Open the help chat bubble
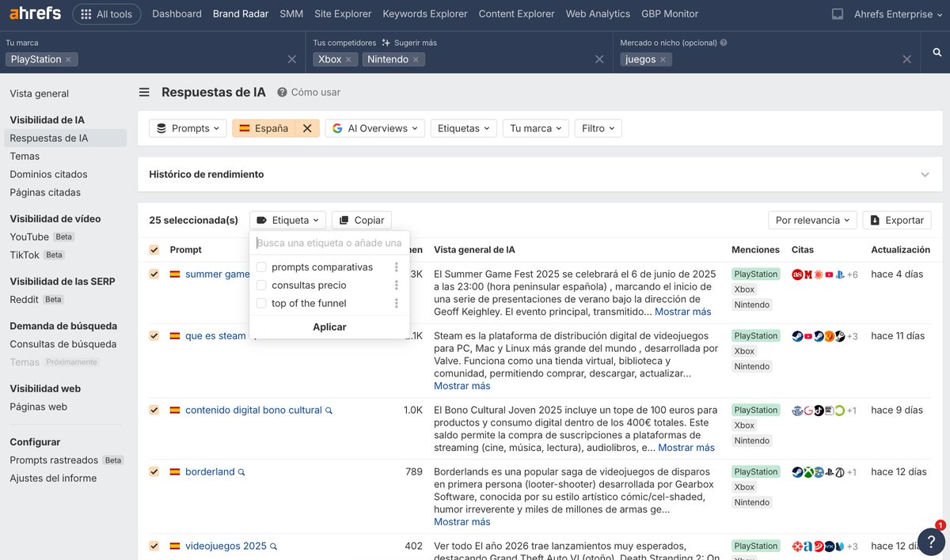The height and width of the screenshot is (560, 950). click(931, 542)
